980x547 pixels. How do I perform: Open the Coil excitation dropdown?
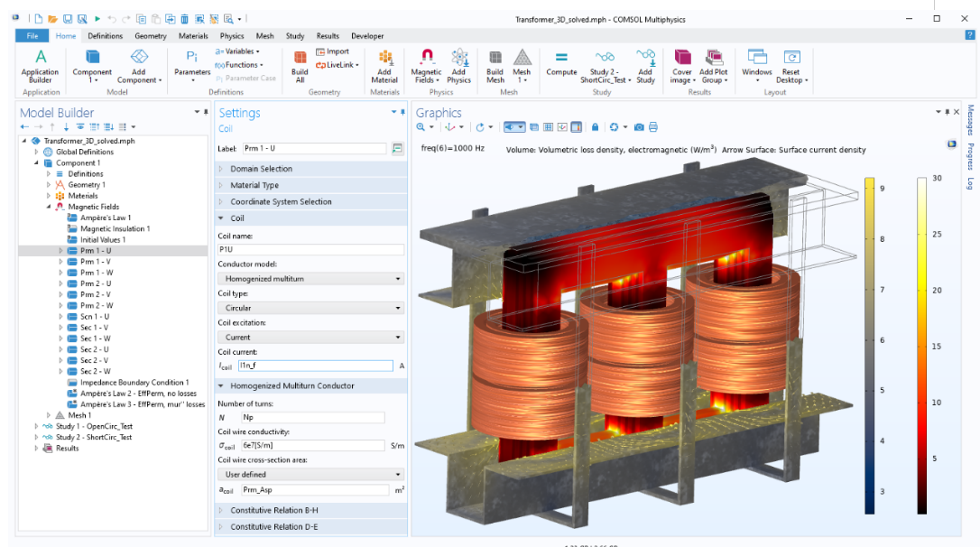click(x=310, y=338)
